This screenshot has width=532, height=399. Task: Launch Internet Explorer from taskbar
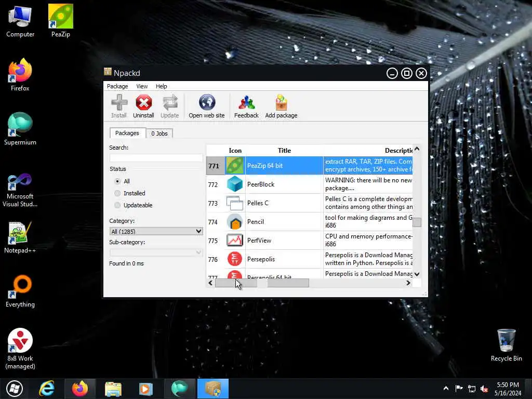tap(47, 389)
